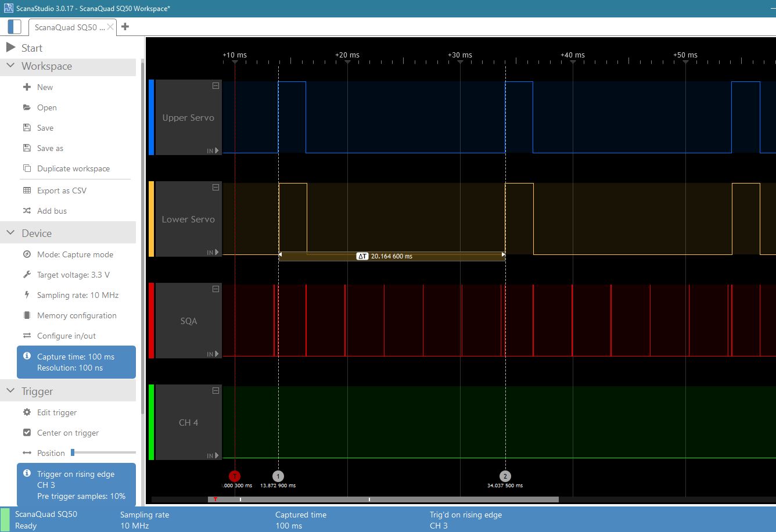
Task: Click the Lower Servo yellow color bar
Action: click(x=152, y=219)
